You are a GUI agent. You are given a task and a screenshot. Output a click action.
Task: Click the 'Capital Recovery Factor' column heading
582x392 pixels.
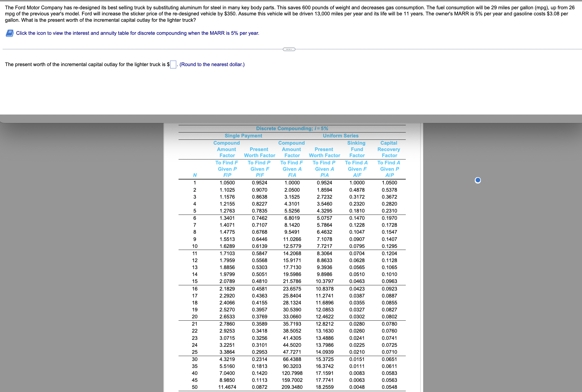(x=389, y=149)
